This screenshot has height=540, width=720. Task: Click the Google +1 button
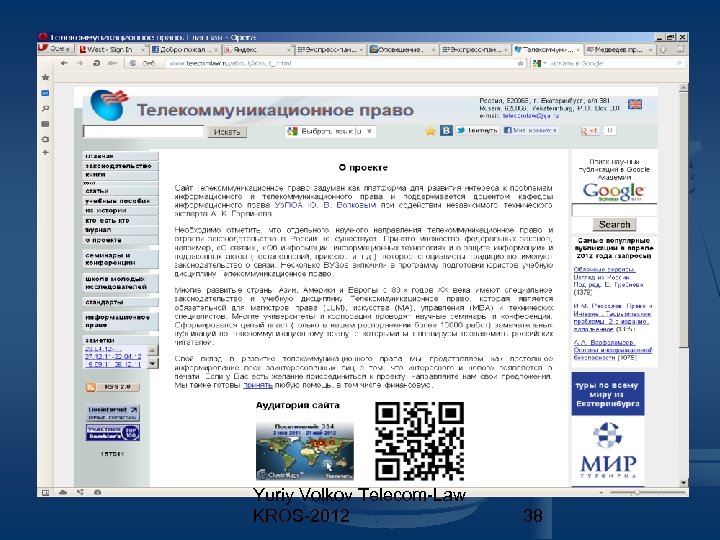[590, 130]
